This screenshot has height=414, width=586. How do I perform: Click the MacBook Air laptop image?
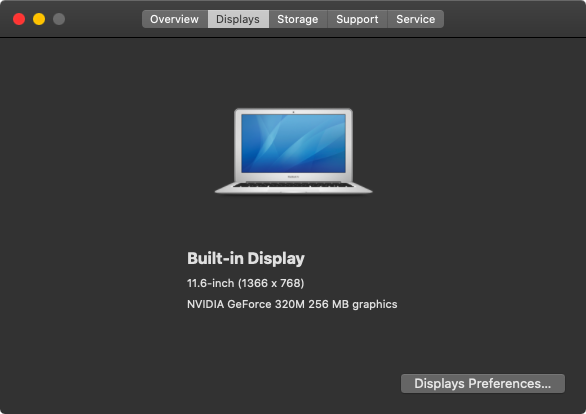293,151
